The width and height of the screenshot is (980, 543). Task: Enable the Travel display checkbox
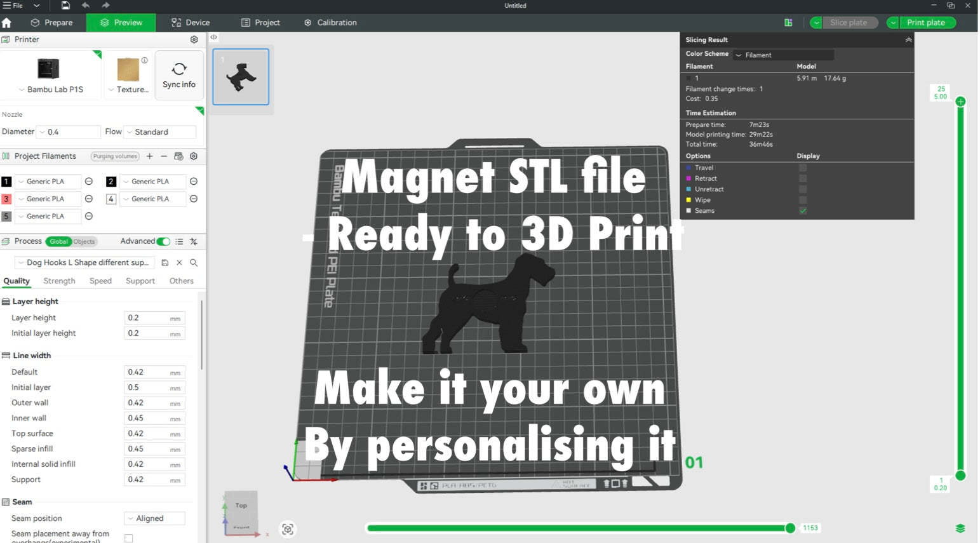coord(803,168)
